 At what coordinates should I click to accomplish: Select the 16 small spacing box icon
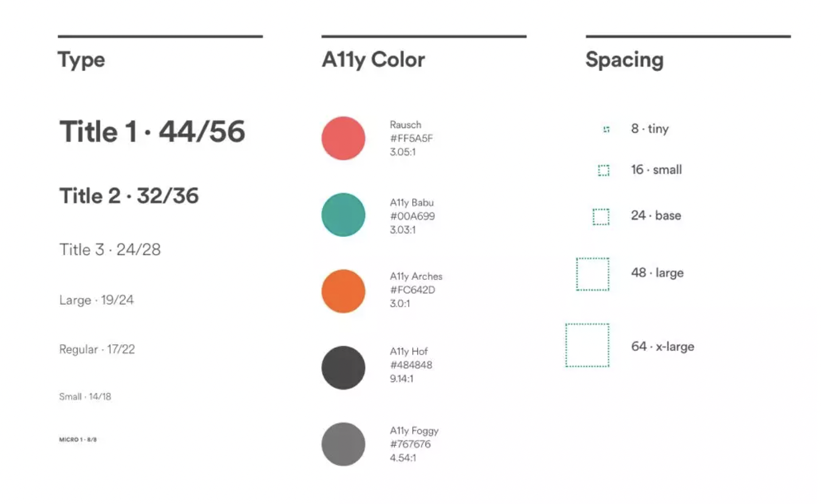(604, 171)
